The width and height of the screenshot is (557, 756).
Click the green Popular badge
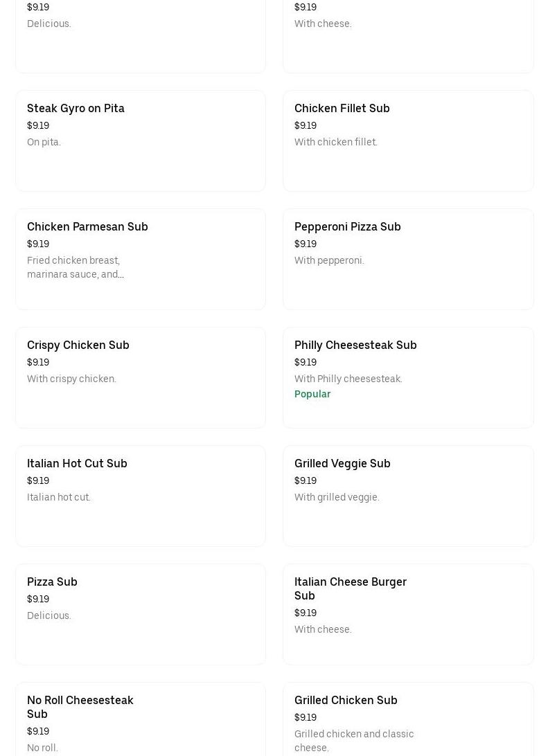tap(312, 394)
